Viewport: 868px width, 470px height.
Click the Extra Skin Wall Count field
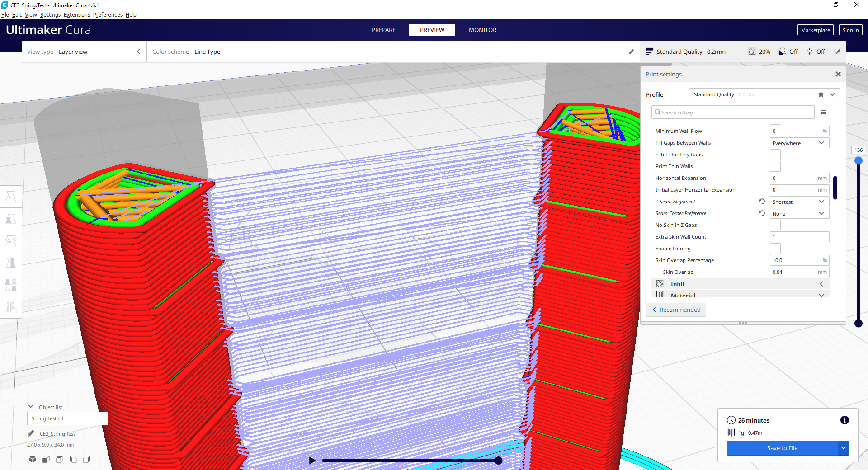799,237
